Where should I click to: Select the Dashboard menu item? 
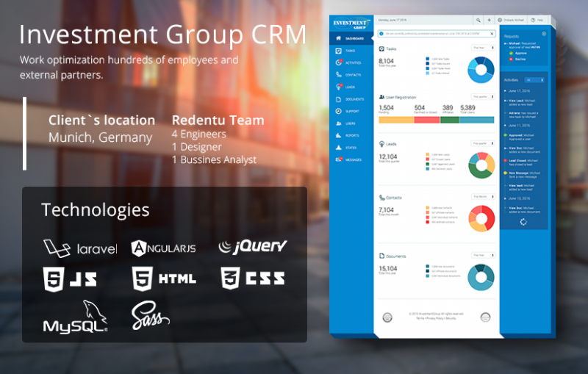pos(351,39)
